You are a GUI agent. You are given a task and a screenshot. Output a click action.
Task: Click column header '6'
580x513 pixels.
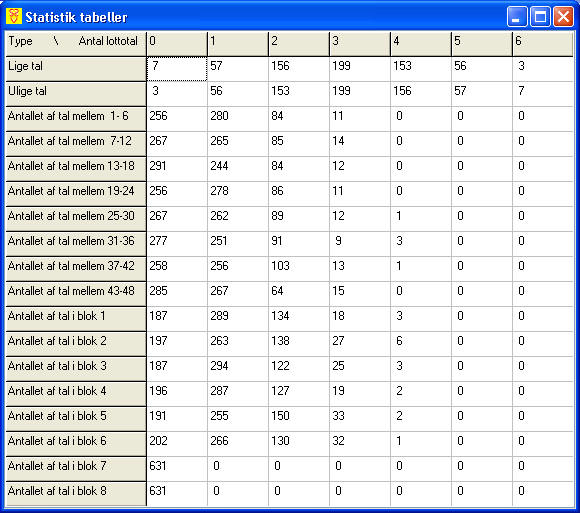point(543,44)
